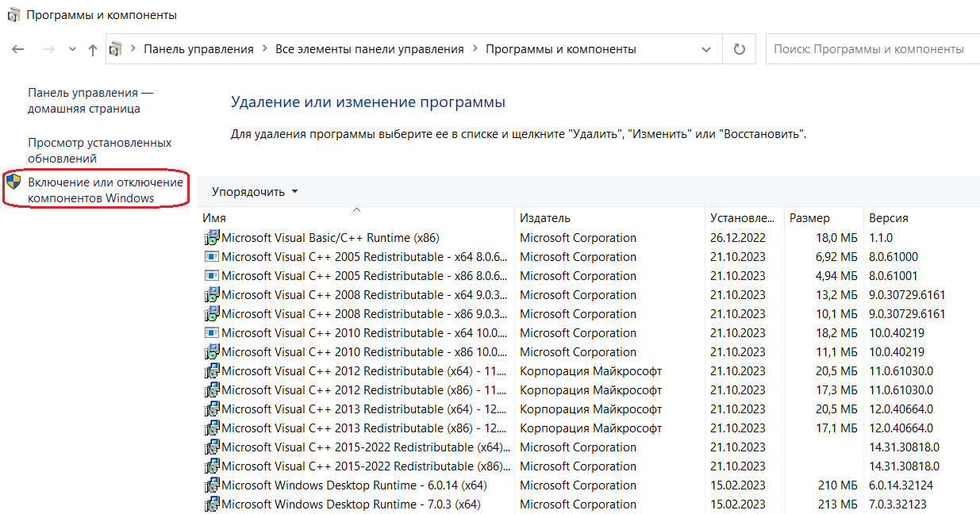Sort by the 'Установле...' date column header
Viewport: 980px width, 514px height.
pyautogui.click(x=744, y=218)
